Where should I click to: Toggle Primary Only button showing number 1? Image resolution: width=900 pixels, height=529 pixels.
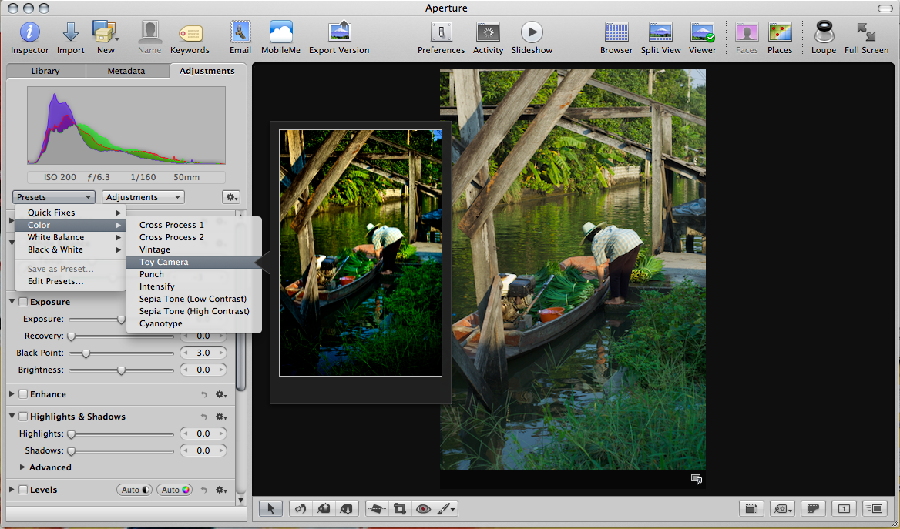click(844, 508)
